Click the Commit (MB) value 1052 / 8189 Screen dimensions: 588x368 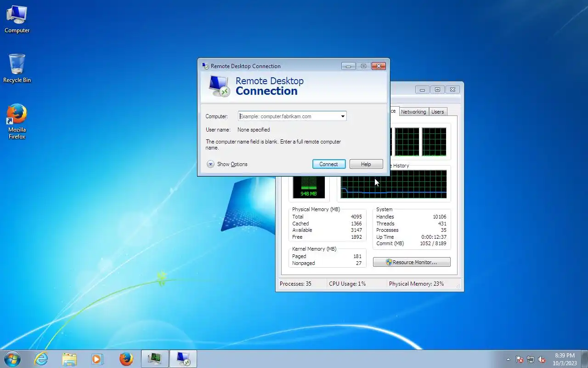(433, 243)
